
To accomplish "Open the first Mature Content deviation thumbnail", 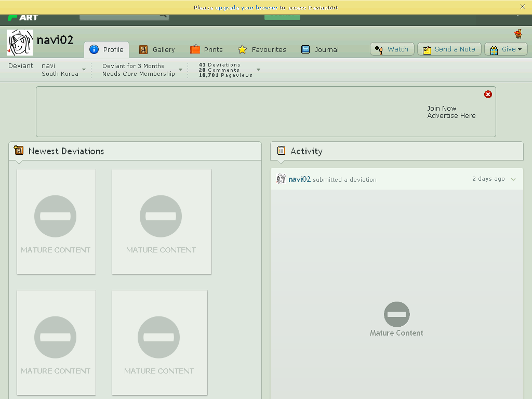I will [x=56, y=221].
